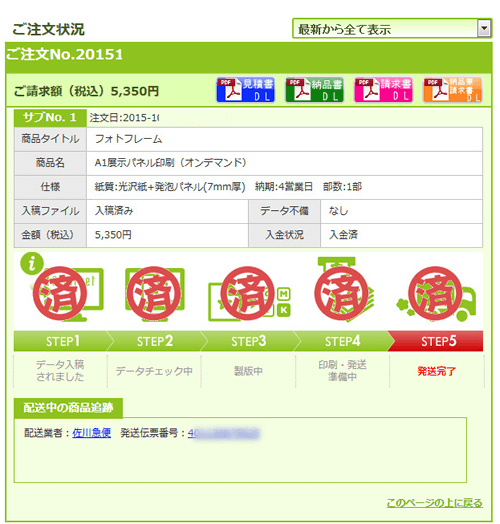This screenshot has height=524, width=500.
Task: Click the STEP5 delivery truck stamp icon
Action: pos(435,293)
